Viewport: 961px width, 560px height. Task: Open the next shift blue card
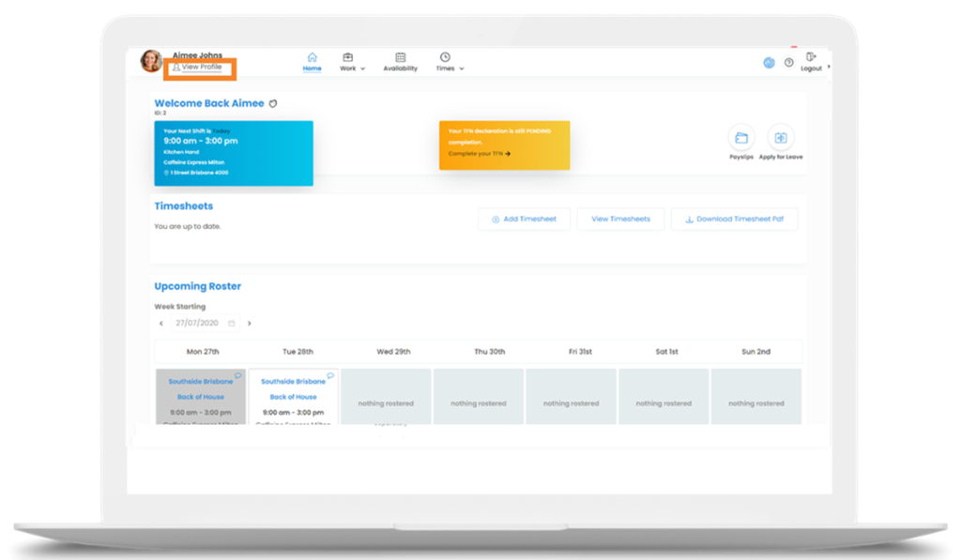[x=234, y=153]
